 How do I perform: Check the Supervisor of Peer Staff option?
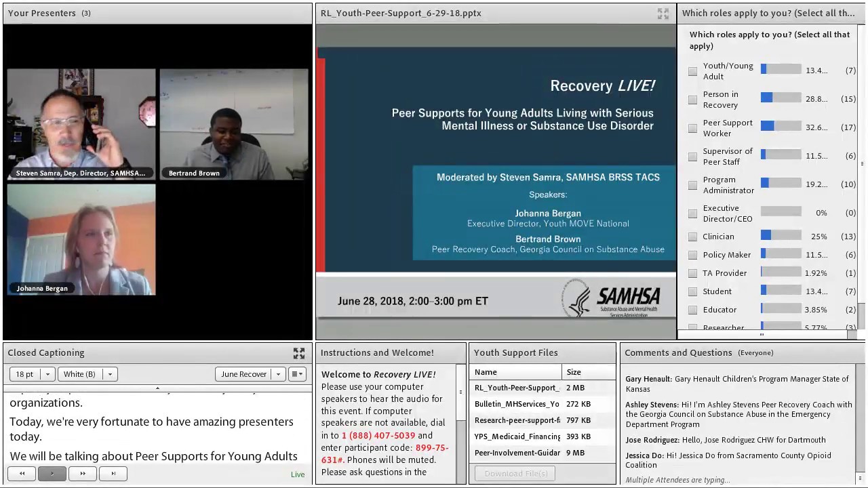[692, 157]
